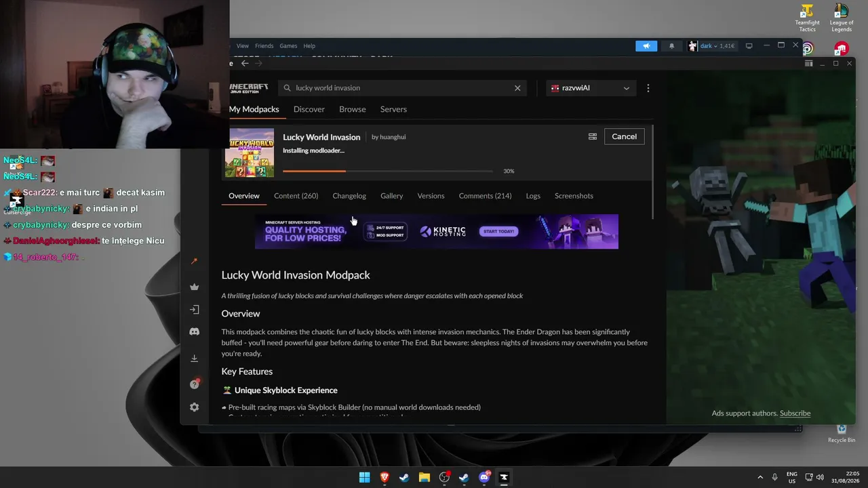Screen dimensions: 868x488
Task: Open the CurseForge crown icon in the sidebar
Action: pos(195,287)
